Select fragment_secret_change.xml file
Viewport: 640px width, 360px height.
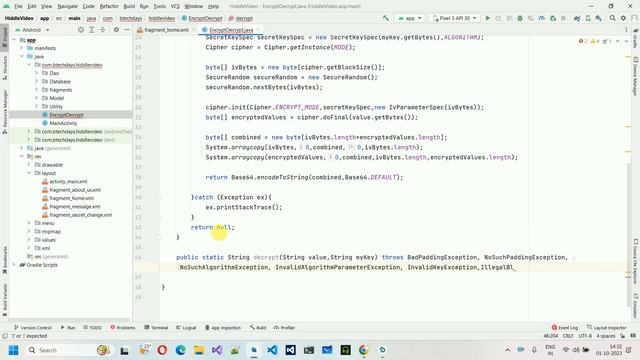click(x=80, y=215)
